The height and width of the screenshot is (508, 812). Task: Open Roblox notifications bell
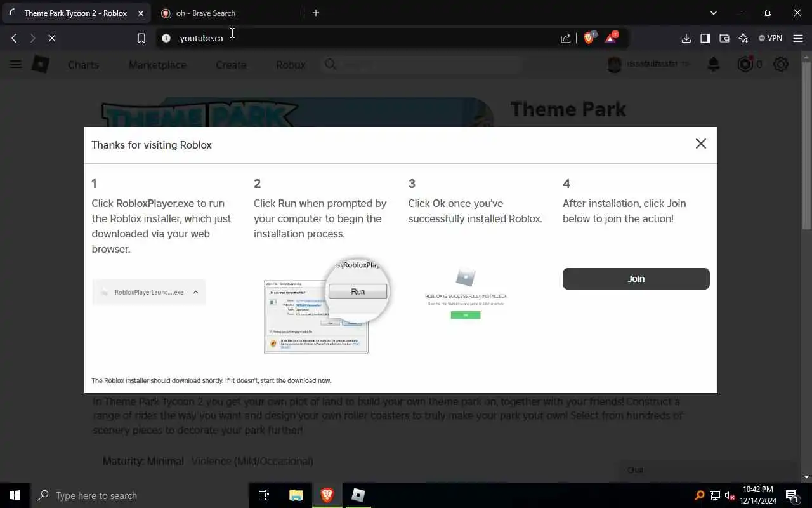pos(714,64)
